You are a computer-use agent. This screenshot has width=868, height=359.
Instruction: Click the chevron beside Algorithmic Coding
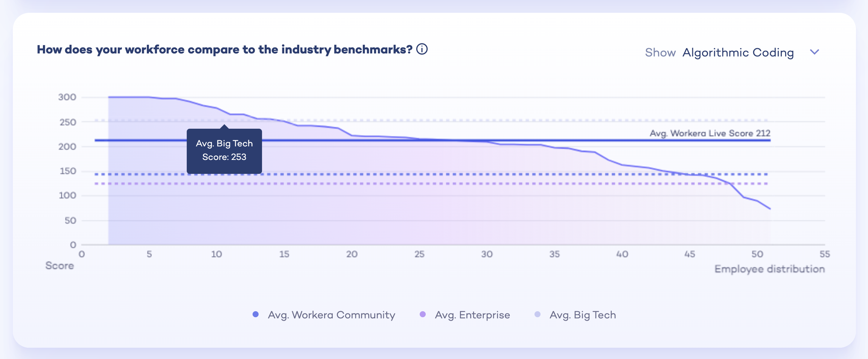tap(815, 52)
